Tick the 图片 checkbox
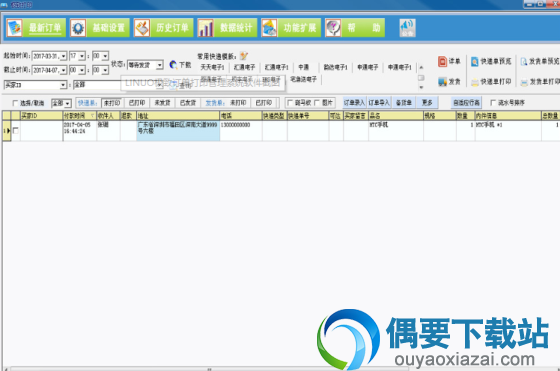The height and width of the screenshot is (371, 560). pos(316,103)
